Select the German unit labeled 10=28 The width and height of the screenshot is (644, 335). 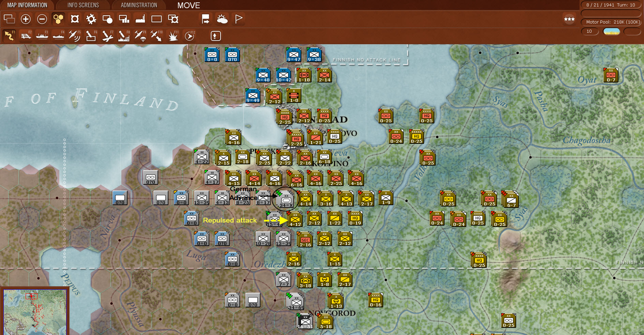click(263, 239)
